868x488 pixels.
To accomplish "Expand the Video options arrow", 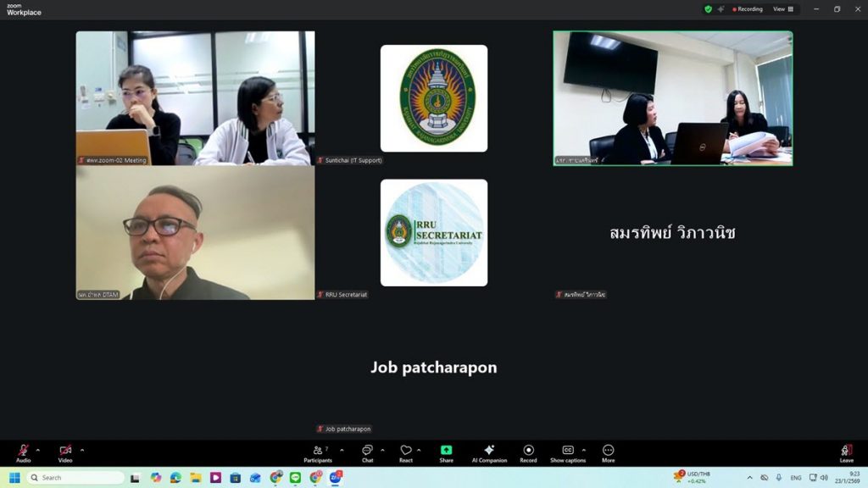I will pyautogui.click(x=81, y=450).
